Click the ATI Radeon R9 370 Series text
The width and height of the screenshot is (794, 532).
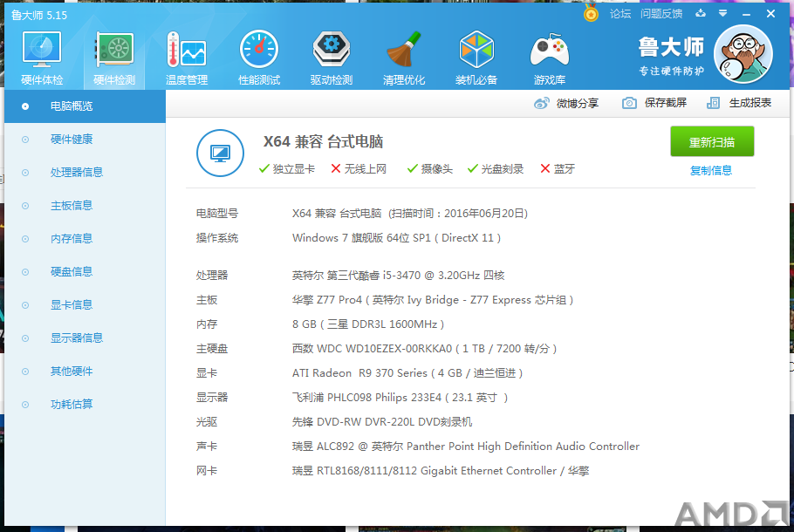[x=407, y=373]
